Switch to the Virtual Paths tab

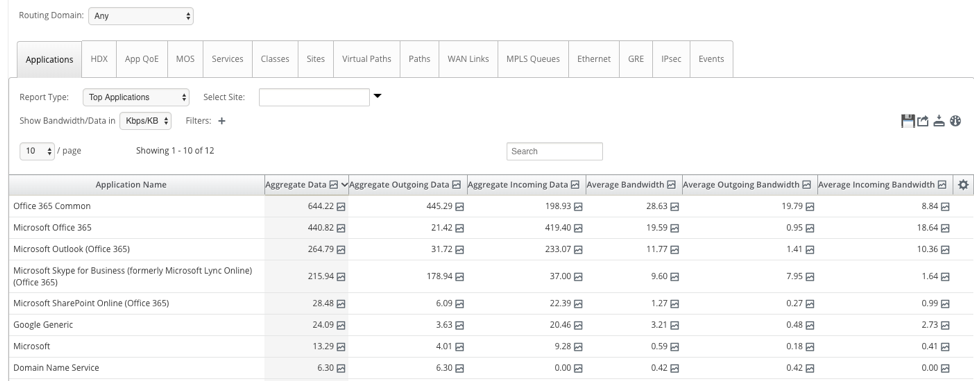(x=366, y=59)
